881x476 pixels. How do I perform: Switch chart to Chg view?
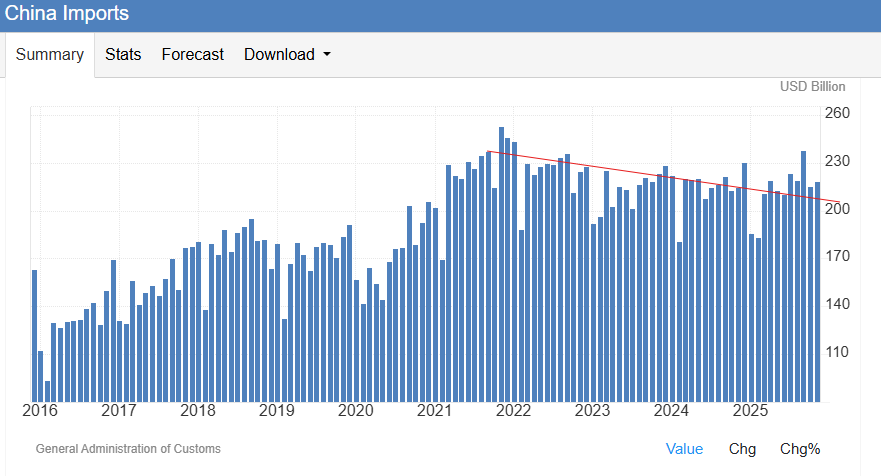click(x=742, y=449)
